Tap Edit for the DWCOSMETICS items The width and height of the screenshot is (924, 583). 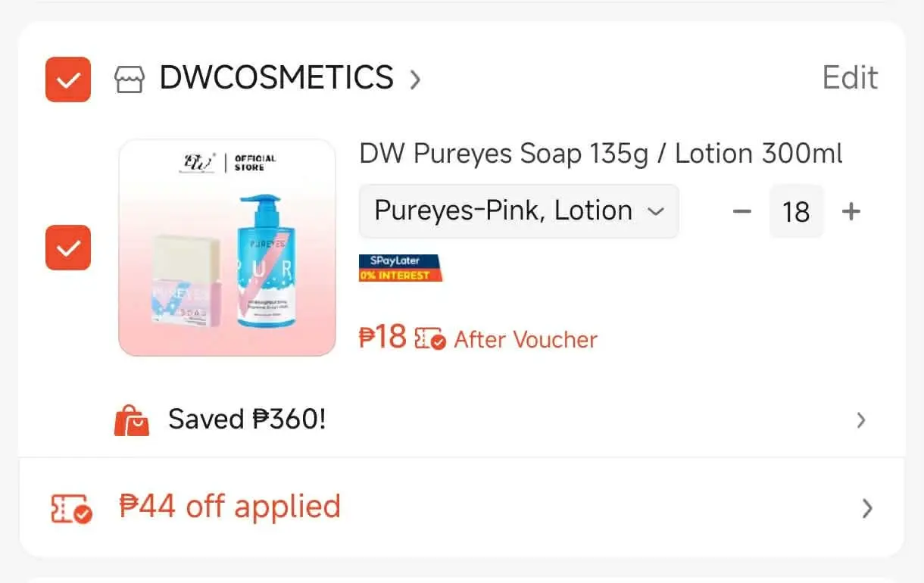pyautogui.click(x=850, y=78)
